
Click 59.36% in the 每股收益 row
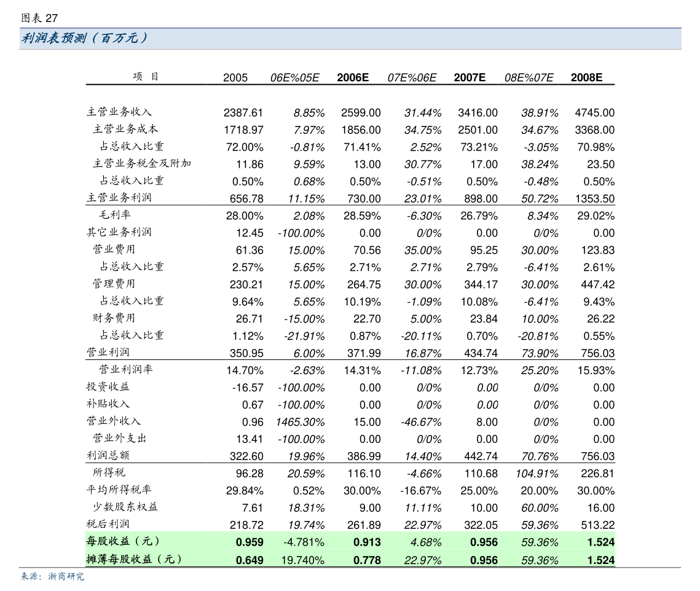pos(540,542)
